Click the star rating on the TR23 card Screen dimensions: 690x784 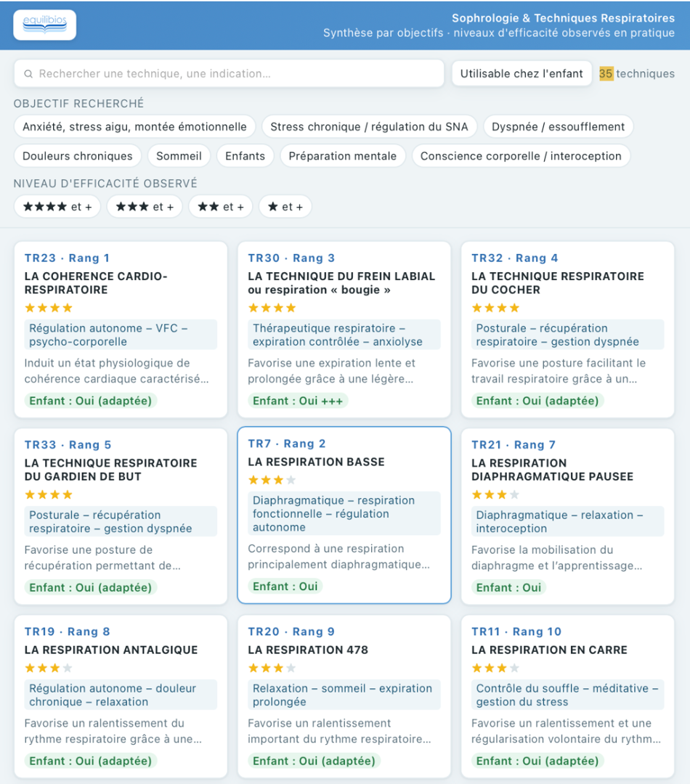(x=49, y=308)
